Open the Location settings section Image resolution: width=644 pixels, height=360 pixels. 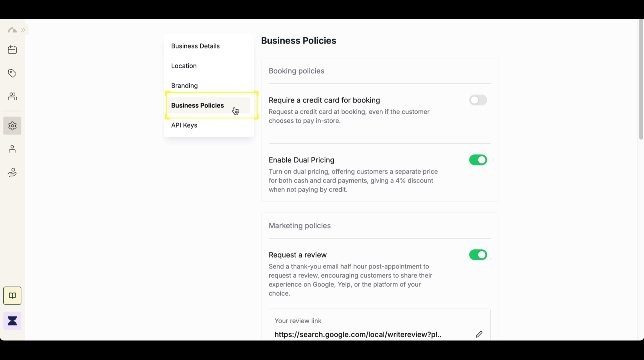pos(184,65)
